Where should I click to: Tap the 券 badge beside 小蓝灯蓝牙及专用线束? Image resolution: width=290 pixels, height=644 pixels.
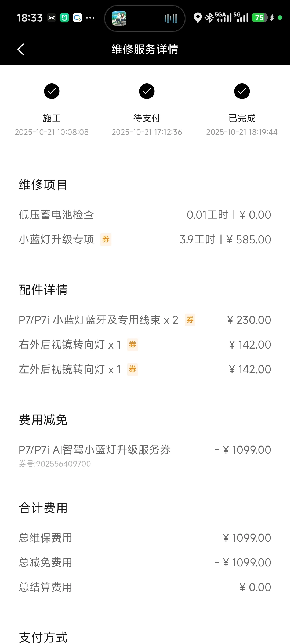pos(190,320)
